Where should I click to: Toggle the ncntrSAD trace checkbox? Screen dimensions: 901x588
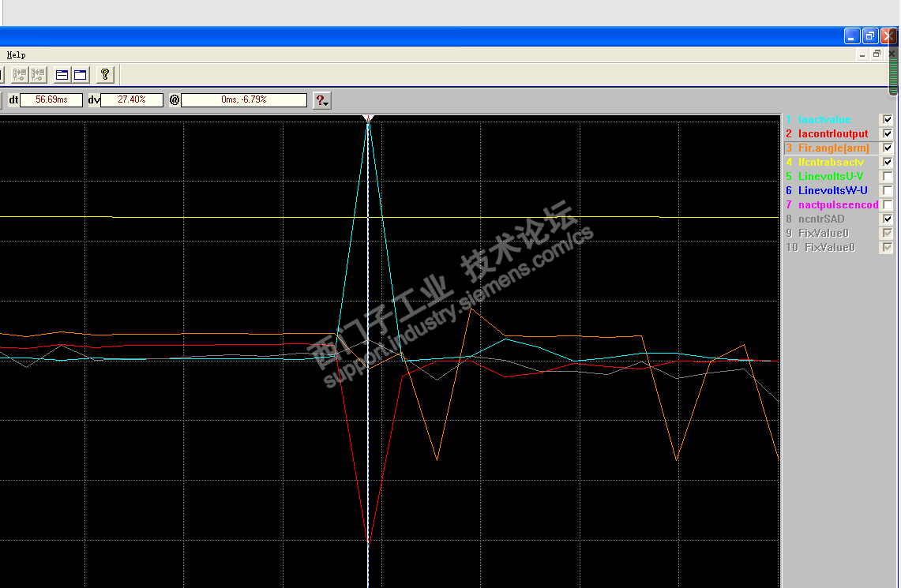(x=888, y=219)
